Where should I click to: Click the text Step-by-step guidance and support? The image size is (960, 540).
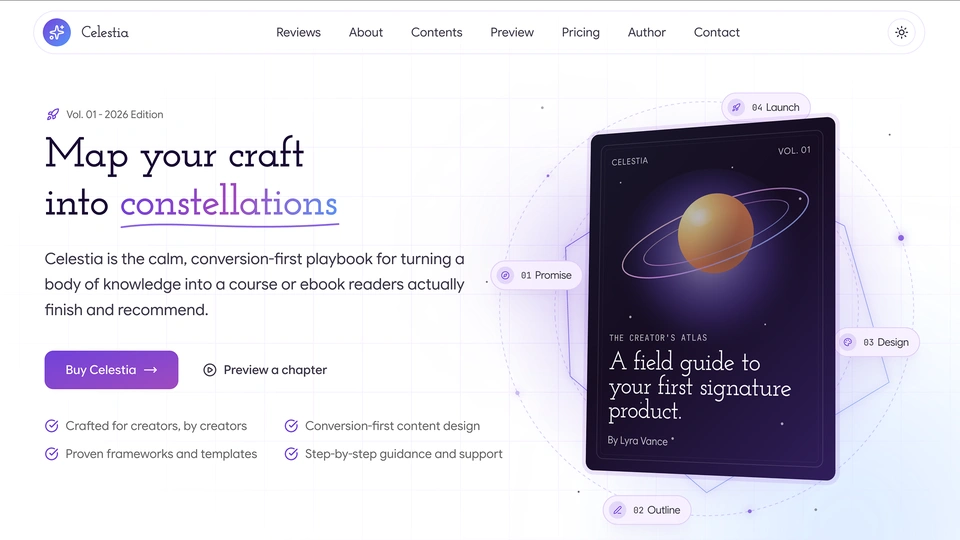pos(403,454)
